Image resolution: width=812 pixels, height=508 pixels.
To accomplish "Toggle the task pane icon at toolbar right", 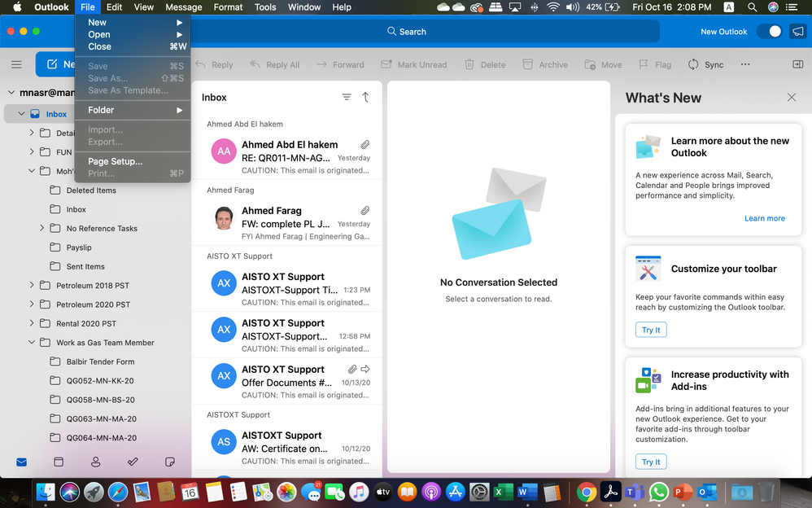I will point(797,64).
